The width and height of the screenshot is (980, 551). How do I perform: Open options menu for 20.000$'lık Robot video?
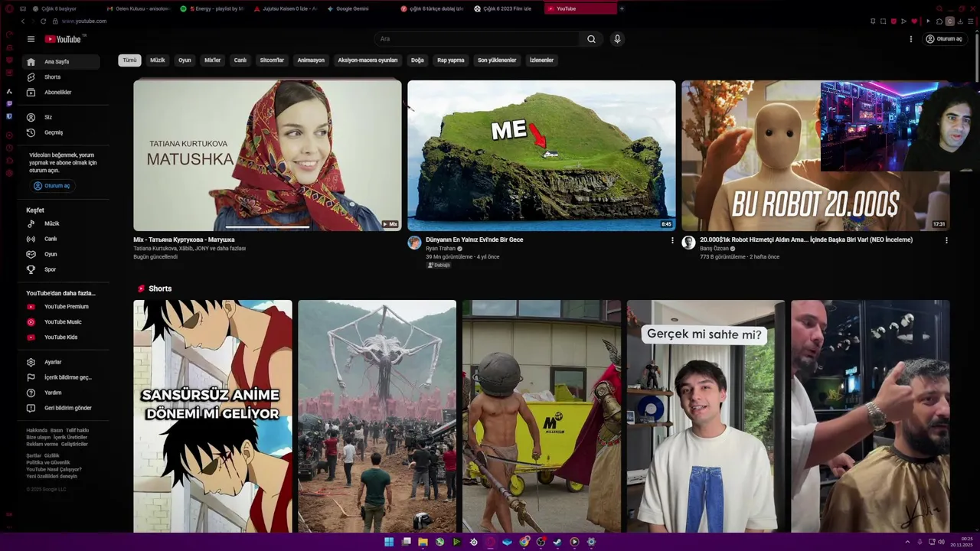946,240
